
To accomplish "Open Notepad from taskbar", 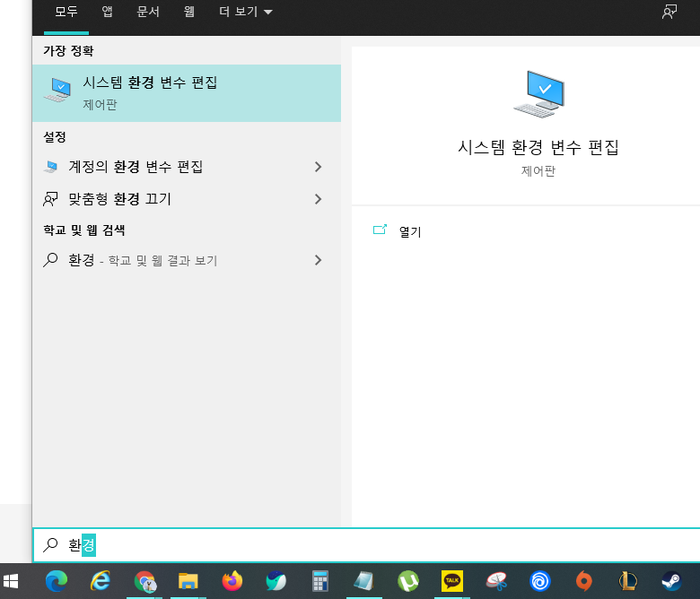I will [363, 581].
